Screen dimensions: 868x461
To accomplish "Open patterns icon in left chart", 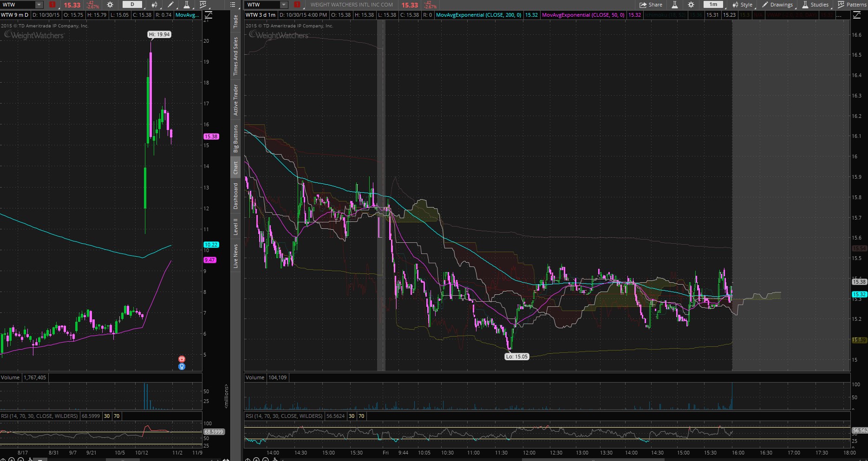I will (203, 5).
